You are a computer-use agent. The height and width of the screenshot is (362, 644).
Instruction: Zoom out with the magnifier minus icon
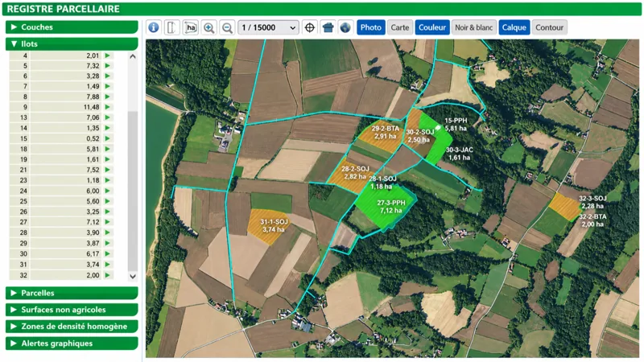[x=227, y=27]
